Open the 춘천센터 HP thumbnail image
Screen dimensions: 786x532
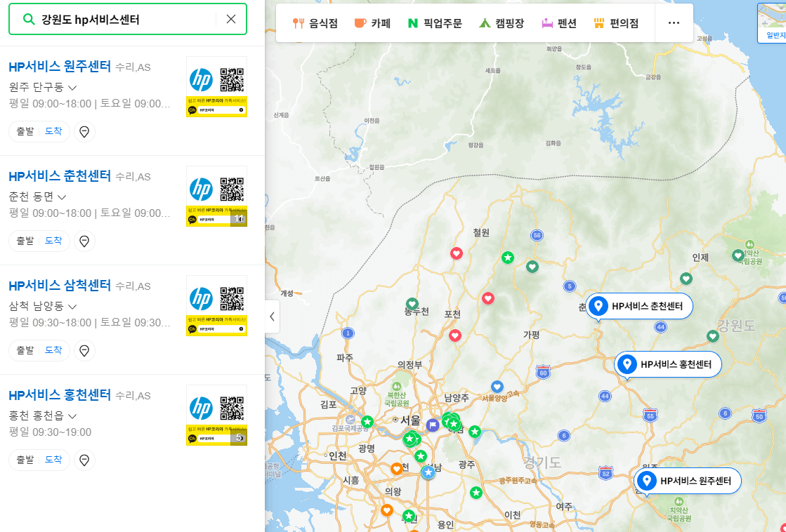(x=216, y=197)
